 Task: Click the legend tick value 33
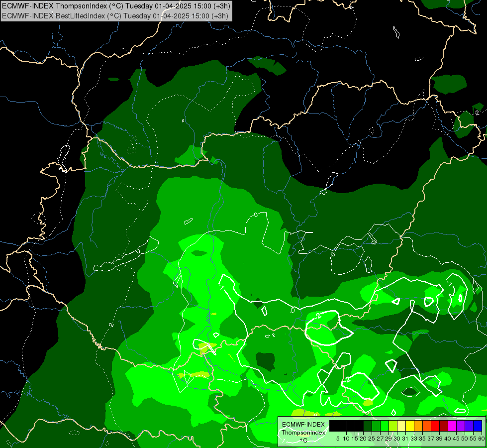[x=414, y=439]
